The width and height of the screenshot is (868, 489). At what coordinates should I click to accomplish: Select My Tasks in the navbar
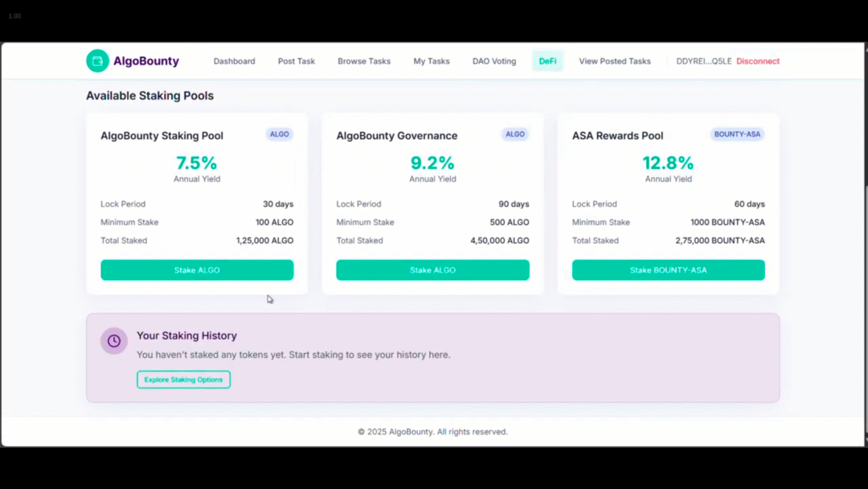coord(432,61)
